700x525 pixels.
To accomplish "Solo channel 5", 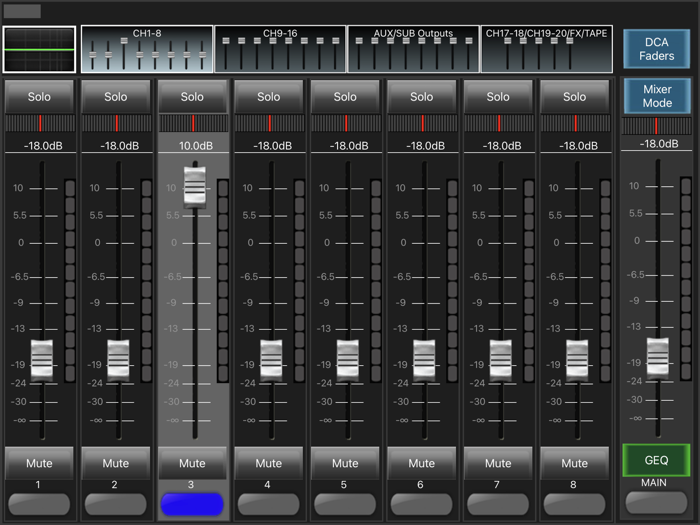I will click(345, 96).
